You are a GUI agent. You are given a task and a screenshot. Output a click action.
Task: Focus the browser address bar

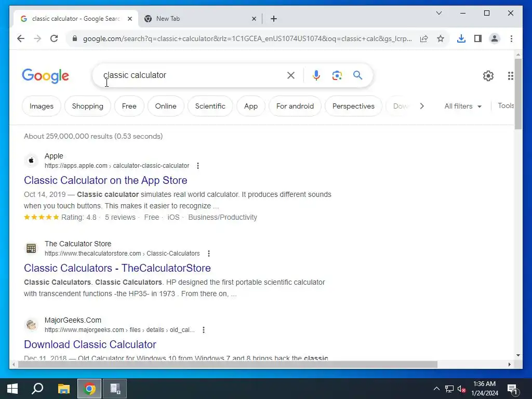point(247,38)
